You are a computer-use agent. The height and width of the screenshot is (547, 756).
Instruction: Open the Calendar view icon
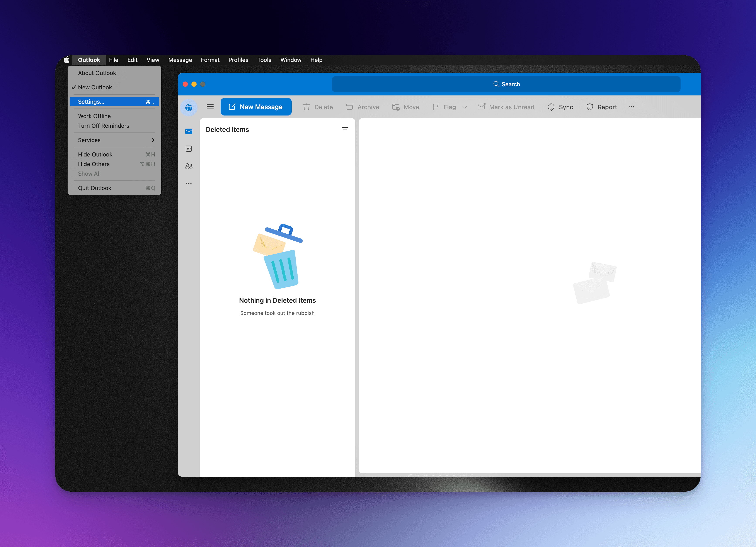click(x=189, y=149)
